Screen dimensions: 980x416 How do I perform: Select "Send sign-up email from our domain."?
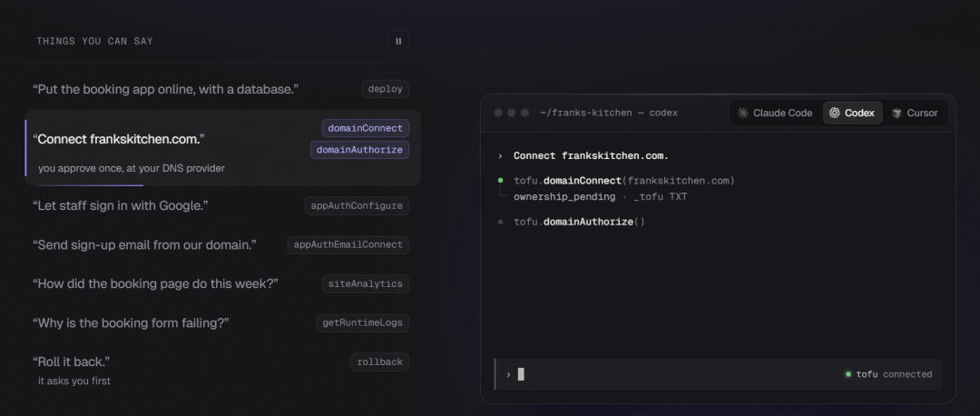(144, 245)
